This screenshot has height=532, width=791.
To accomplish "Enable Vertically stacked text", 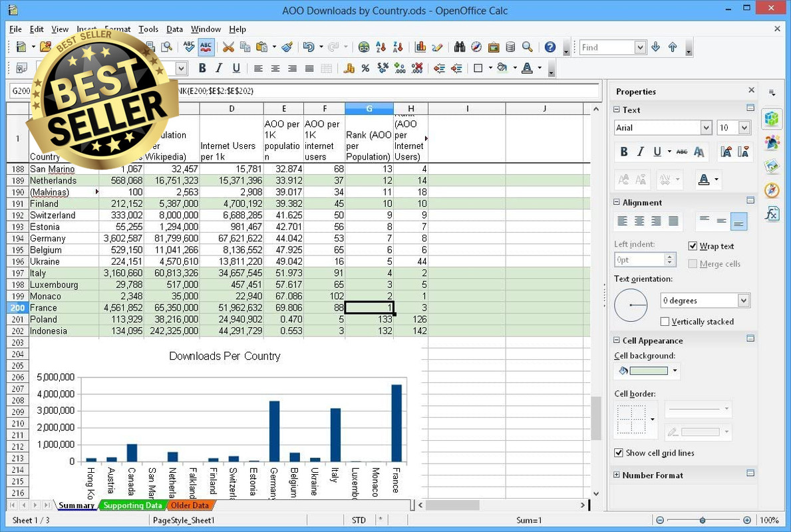I will click(665, 322).
